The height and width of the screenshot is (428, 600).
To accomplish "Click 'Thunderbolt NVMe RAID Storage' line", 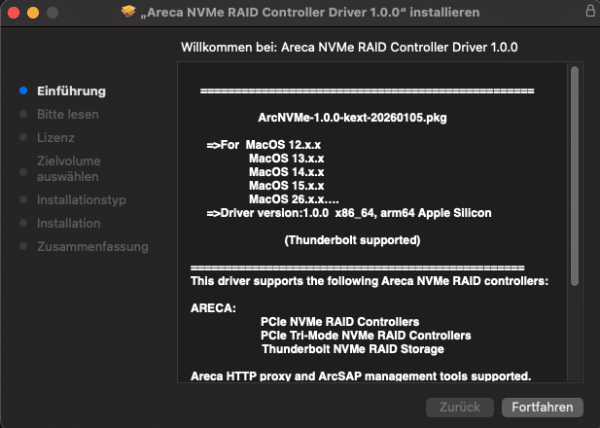I will point(353,349).
